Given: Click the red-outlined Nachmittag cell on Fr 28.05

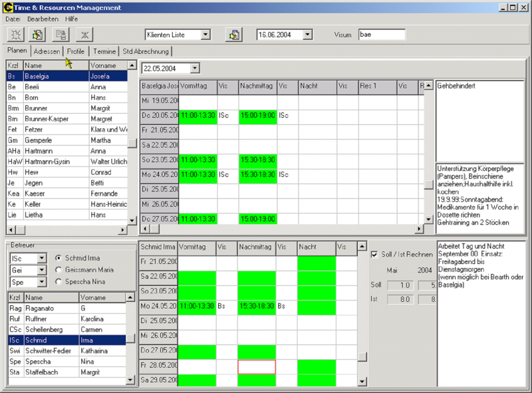Looking at the screenshot, I should coord(257,367).
